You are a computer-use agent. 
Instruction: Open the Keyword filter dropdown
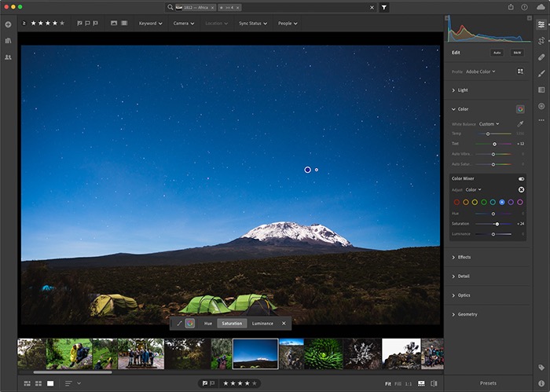(150, 24)
